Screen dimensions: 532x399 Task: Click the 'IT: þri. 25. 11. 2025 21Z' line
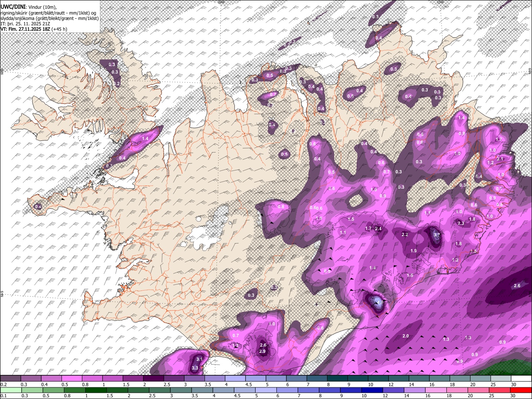26,23
